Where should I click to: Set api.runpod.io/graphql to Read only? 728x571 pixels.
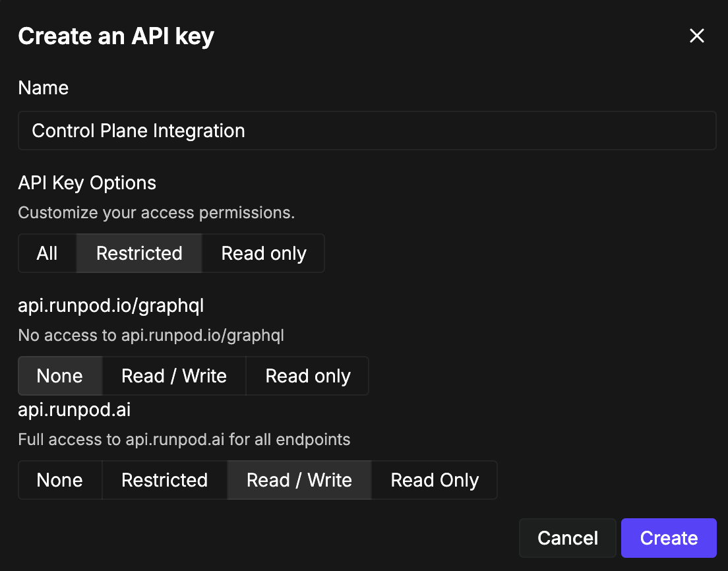click(308, 376)
